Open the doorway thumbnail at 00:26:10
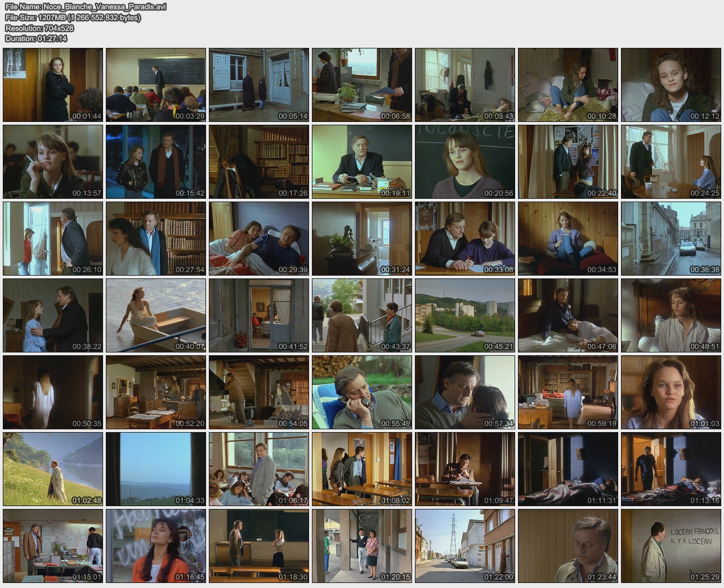This screenshot has width=724, height=588. click(53, 238)
